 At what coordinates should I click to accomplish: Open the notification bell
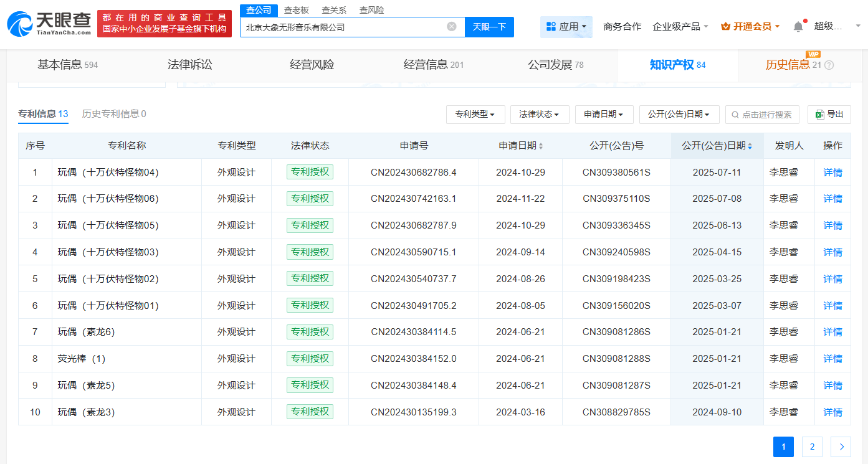798,27
